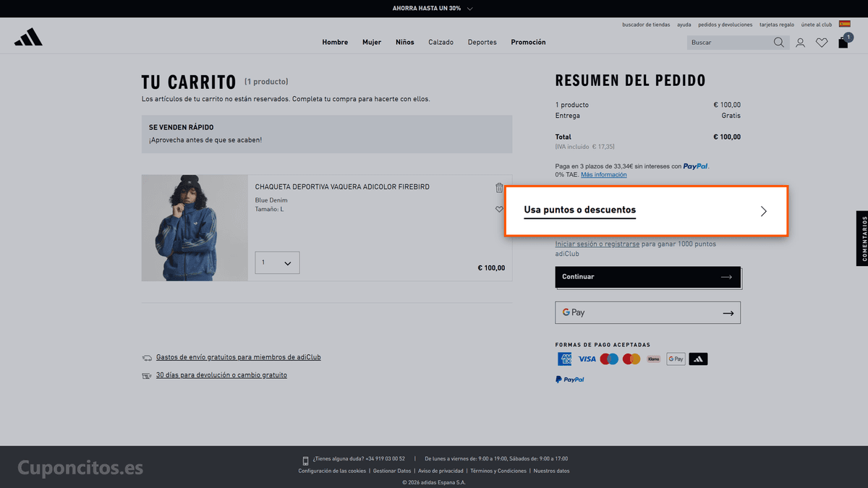
Task: Open the Comentarios side tab
Action: click(x=862, y=239)
